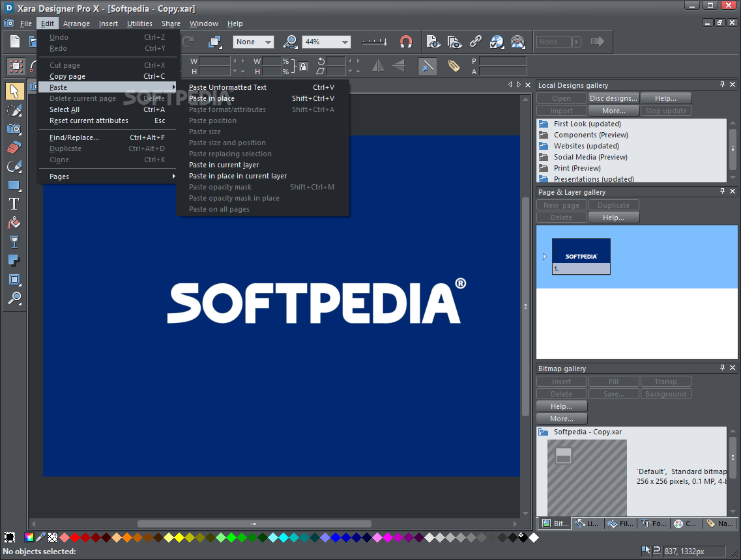Image resolution: width=741 pixels, height=560 pixels.
Task: Expand the page 1 layers triangle
Action: point(544,257)
